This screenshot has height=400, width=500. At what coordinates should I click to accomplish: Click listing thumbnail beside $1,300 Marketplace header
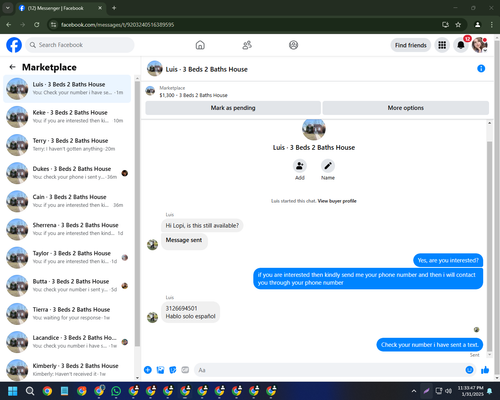click(150, 91)
